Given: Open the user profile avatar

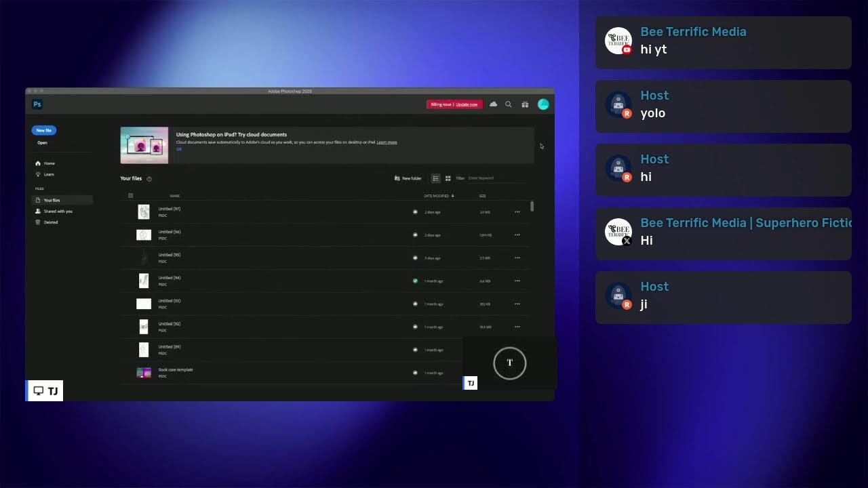Looking at the screenshot, I should pos(542,104).
